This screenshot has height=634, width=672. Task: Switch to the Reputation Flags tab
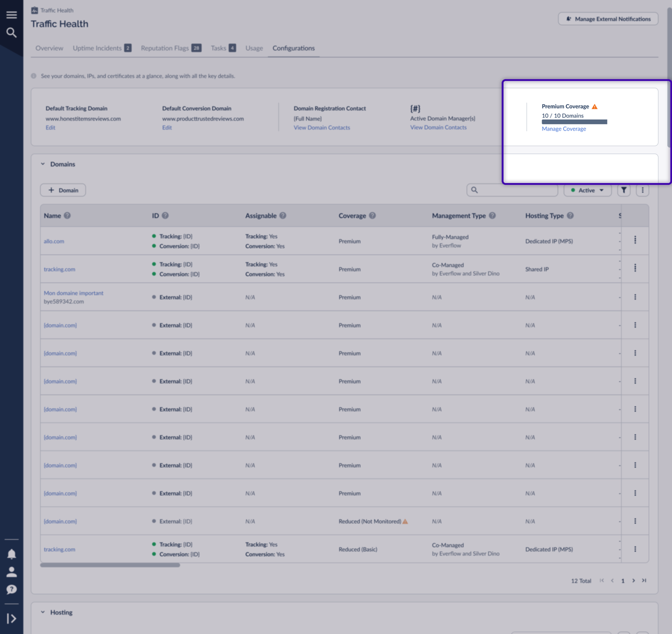pyautogui.click(x=171, y=48)
